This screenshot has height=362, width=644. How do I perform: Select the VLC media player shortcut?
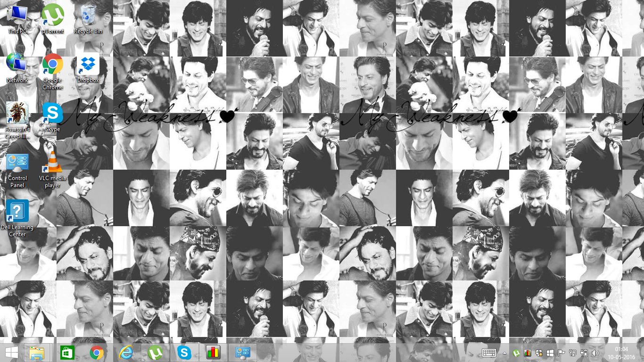(53, 170)
